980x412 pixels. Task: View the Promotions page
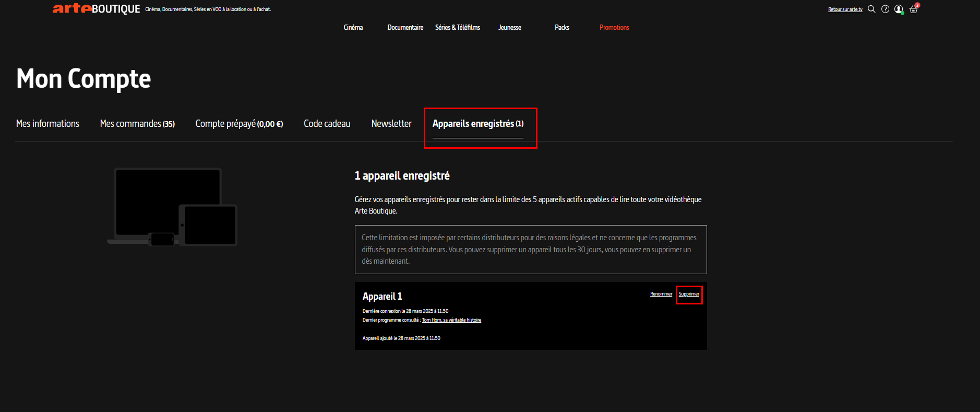click(614, 27)
